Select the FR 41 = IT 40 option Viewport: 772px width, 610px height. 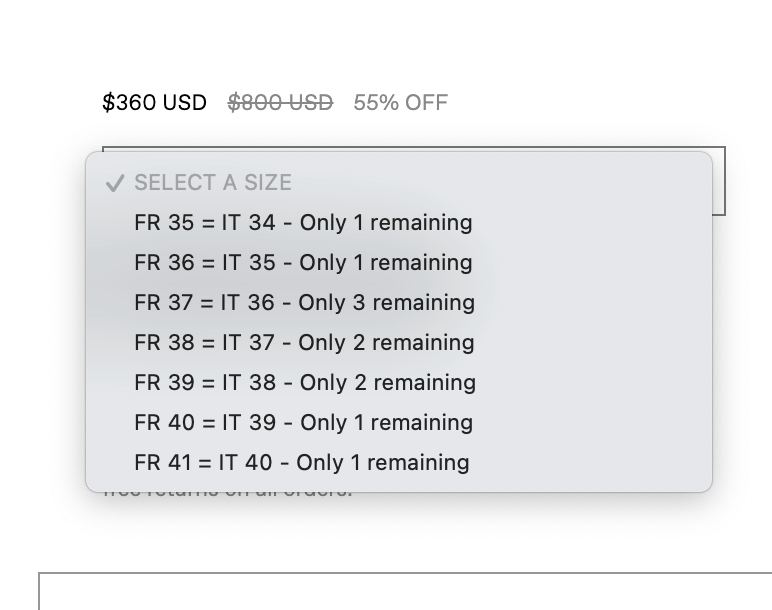tap(301, 462)
